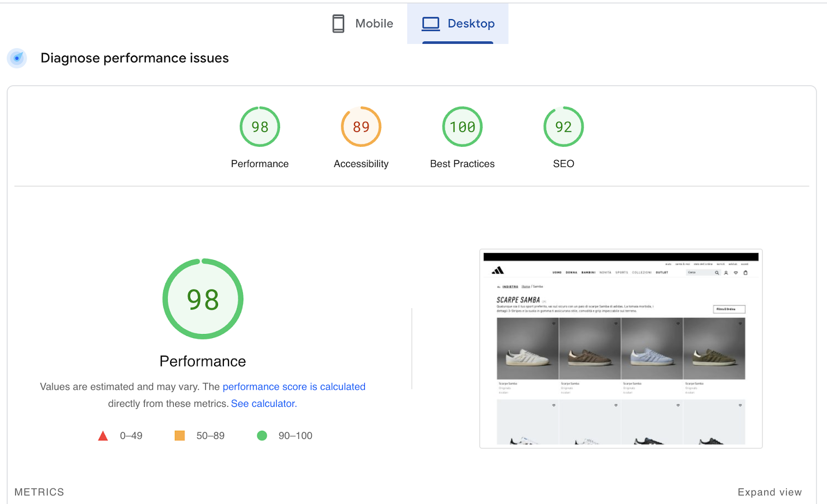The height and width of the screenshot is (504, 827).
Task: Click the search icon in page preview
Action: tap(717, 272)
